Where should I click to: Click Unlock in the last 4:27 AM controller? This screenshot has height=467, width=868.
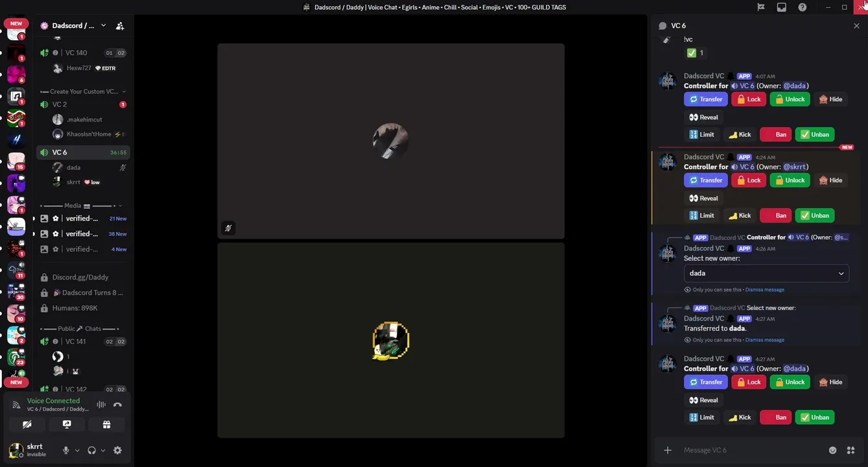[x=790, y=382]
